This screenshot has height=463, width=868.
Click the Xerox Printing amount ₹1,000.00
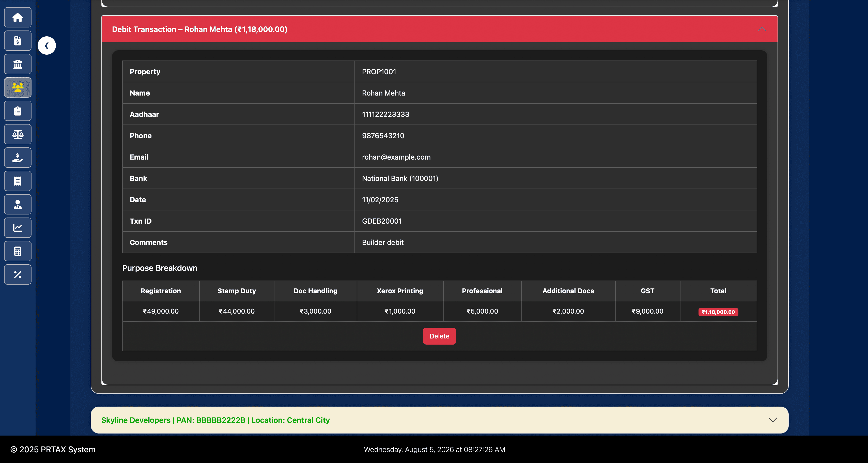(x=400, y=311)
